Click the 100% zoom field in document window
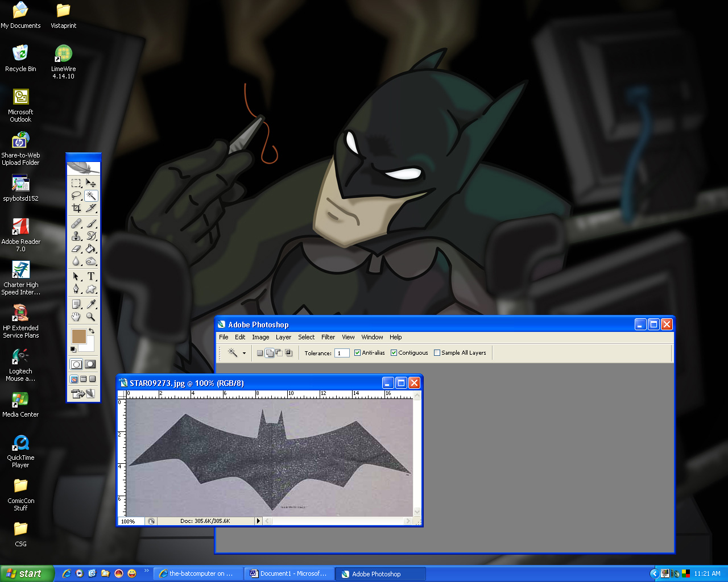Screen dimensions: 728x582 click(131, 521)
